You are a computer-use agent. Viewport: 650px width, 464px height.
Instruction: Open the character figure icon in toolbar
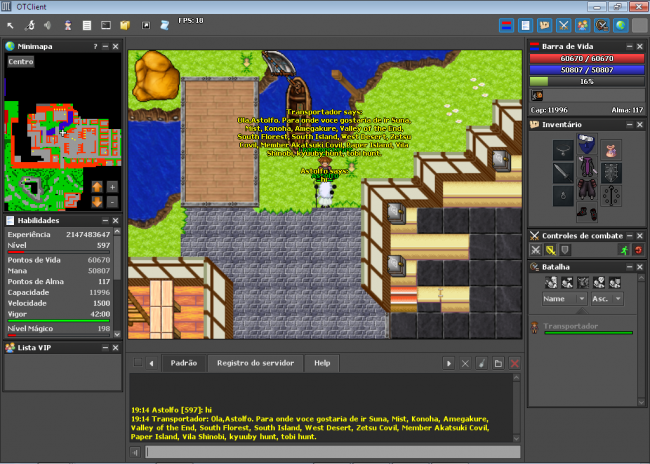coord(68,26)
